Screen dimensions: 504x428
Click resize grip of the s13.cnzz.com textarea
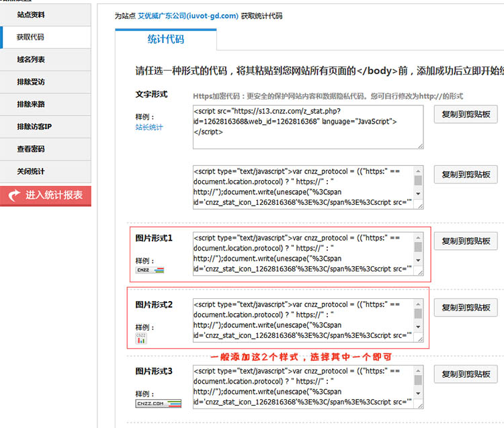coord(421,146)
